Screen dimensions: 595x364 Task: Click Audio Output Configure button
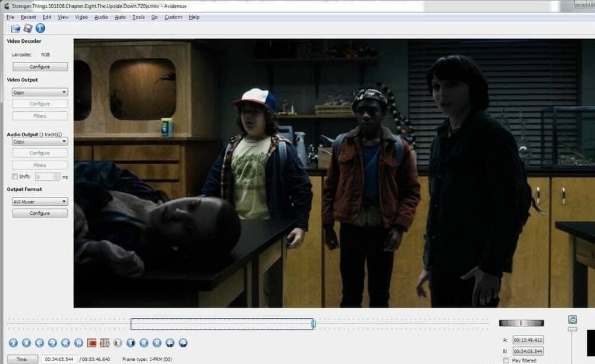coord(40,153)
